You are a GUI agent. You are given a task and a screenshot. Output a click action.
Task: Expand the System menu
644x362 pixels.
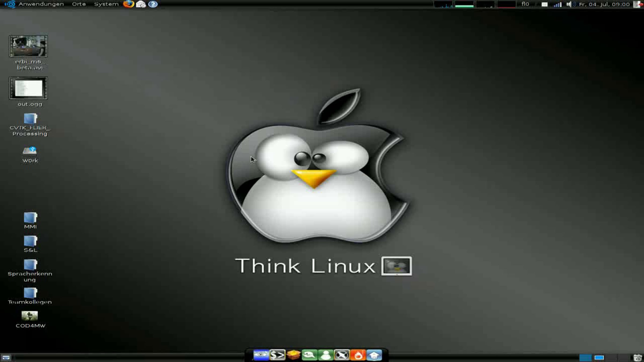pos(106,4)
